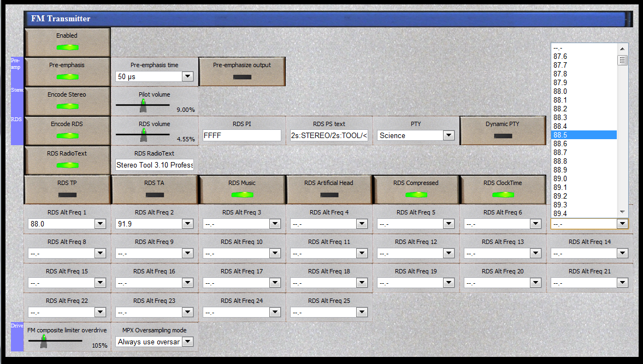The height and width of the screenshot is (364, 643).
Task: Select 87.6 in the frequency list
Action: pyautogui.click(x=584, y=57)
